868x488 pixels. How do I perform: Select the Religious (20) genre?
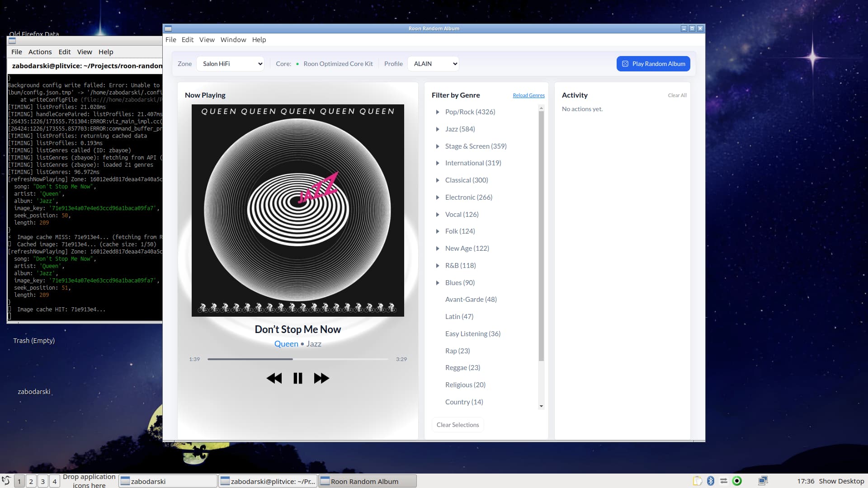pyautogui.click(x=465, y=385)
